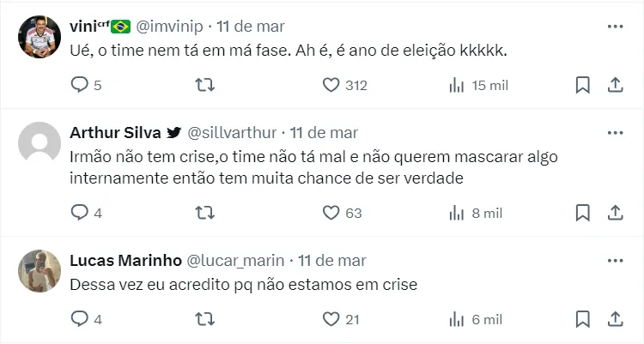Reply to Arthur Silva's tweet
Image resolution: width=644 pixels, height=344 pixels.
tap(79, 213)
